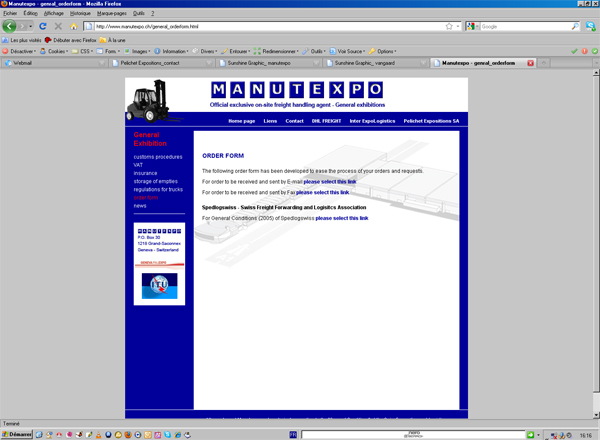Click the Contact navigation link
This screenshot has width=600, height=440.
click(x=294, y=121)
